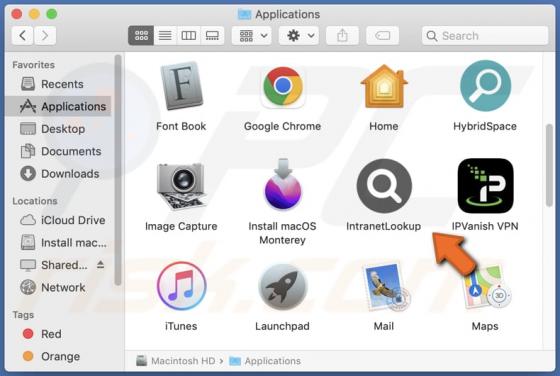Switch to column view

tap(189, 35)
